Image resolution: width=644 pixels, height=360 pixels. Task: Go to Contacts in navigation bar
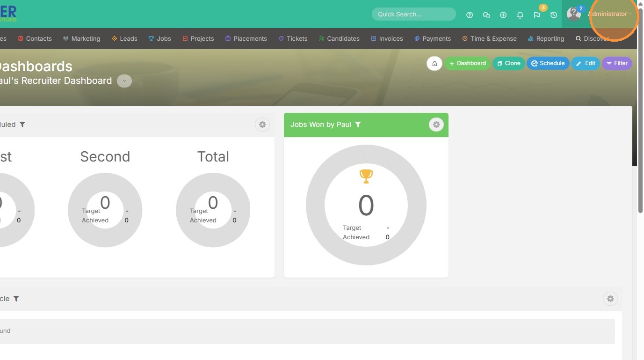tap(35, 38)
